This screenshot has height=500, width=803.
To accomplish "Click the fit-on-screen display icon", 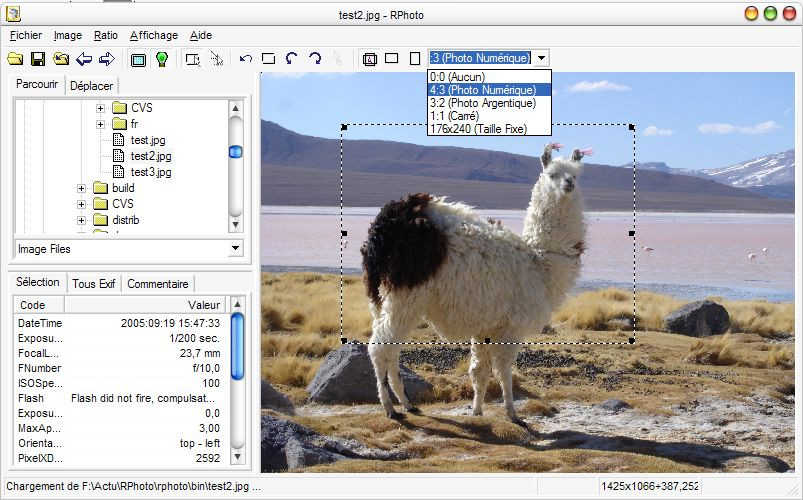I will (138, 60).
